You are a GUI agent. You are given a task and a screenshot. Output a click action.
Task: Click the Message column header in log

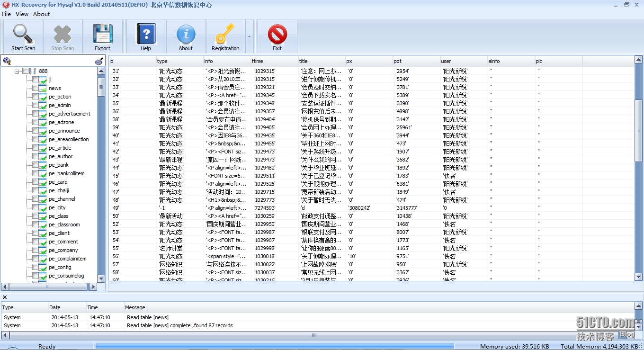pyautogui.click(x=379, y=307)
